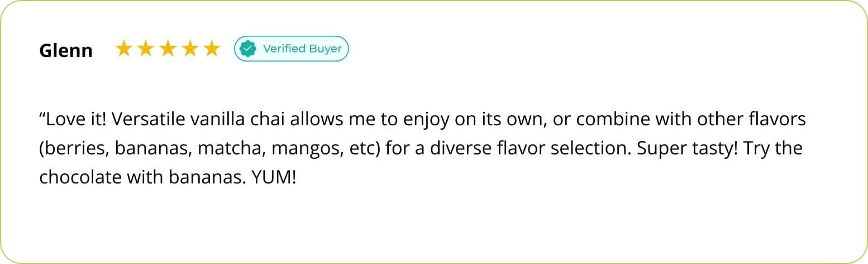
Task: Click the word "matcha" in the review
Action: tap(227, 149)
